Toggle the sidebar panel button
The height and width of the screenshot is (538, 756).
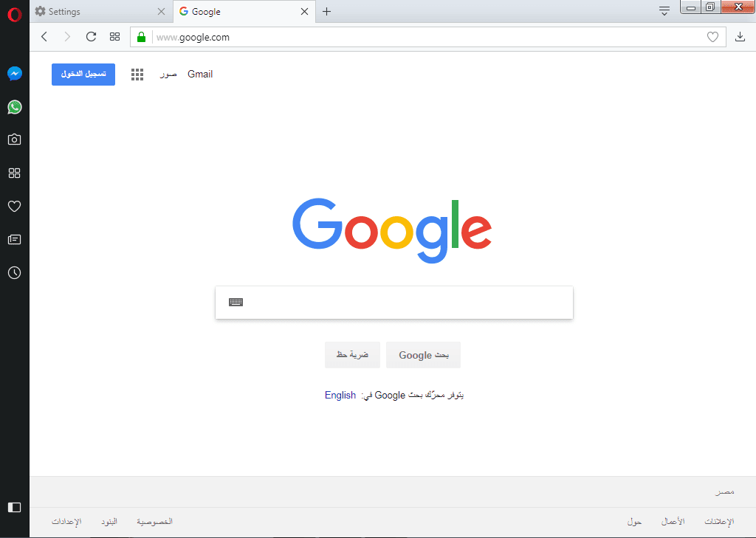pos(15,507)
